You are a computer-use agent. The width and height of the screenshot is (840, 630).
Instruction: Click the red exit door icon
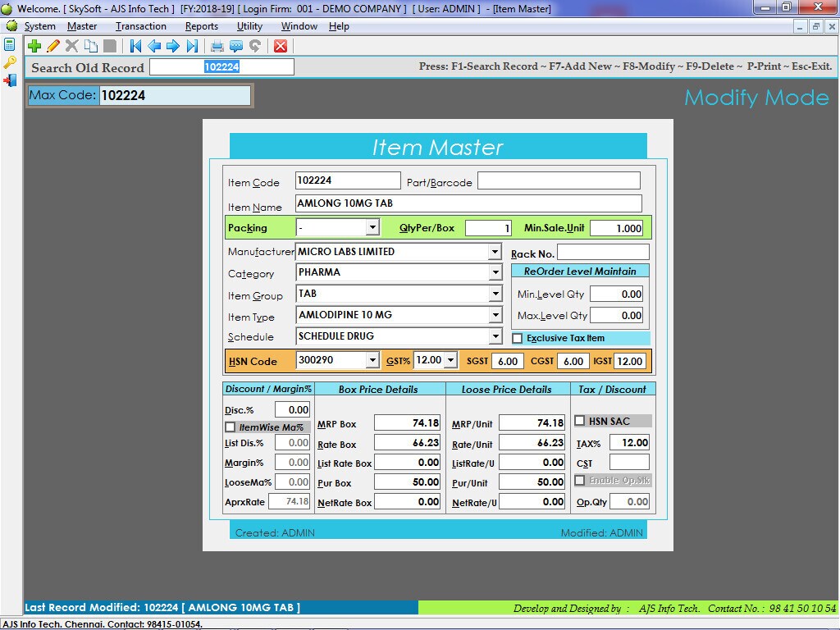tap(9, 80)
